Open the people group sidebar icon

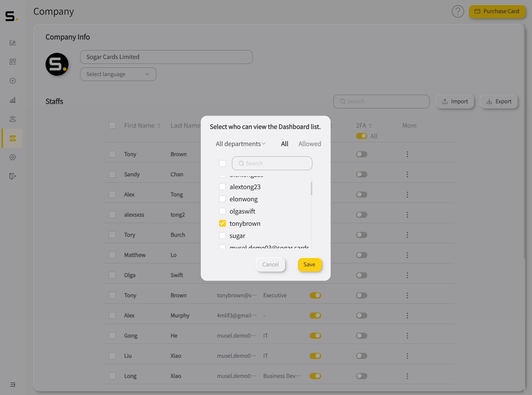pos(13,119)
